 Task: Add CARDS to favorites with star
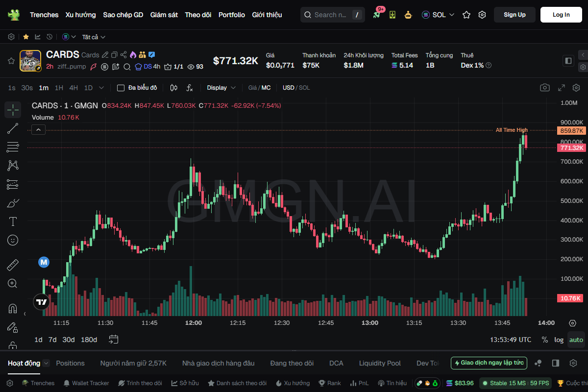(11, 61)
